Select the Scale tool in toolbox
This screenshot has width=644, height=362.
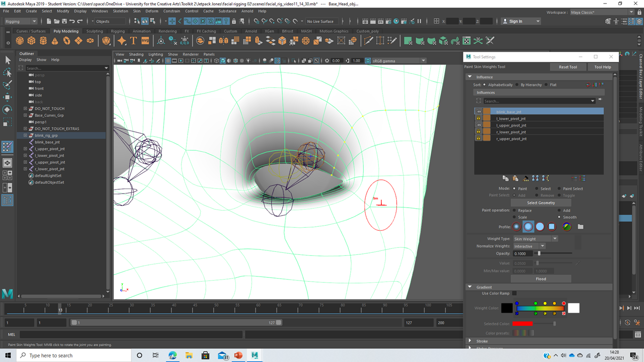8,122
